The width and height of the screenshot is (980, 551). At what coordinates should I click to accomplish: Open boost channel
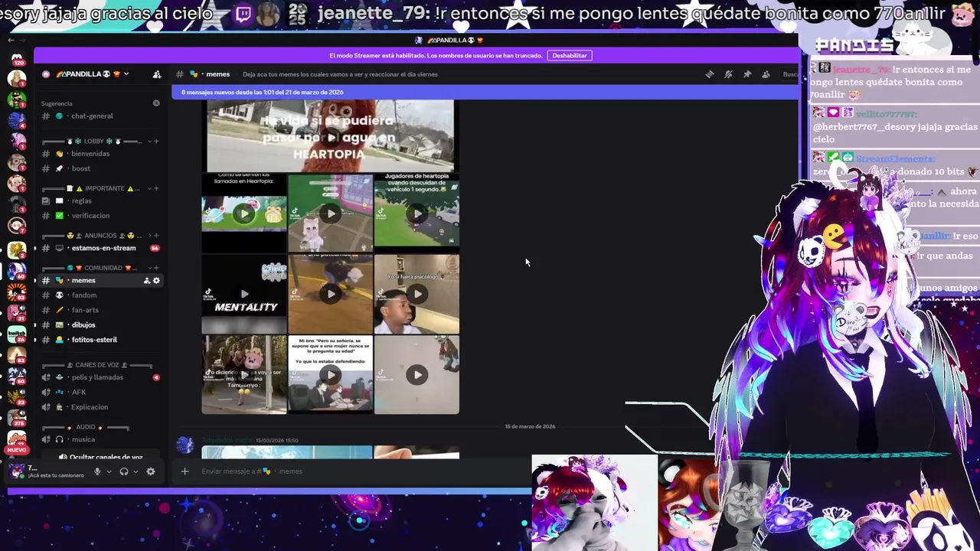coord(101,168)
